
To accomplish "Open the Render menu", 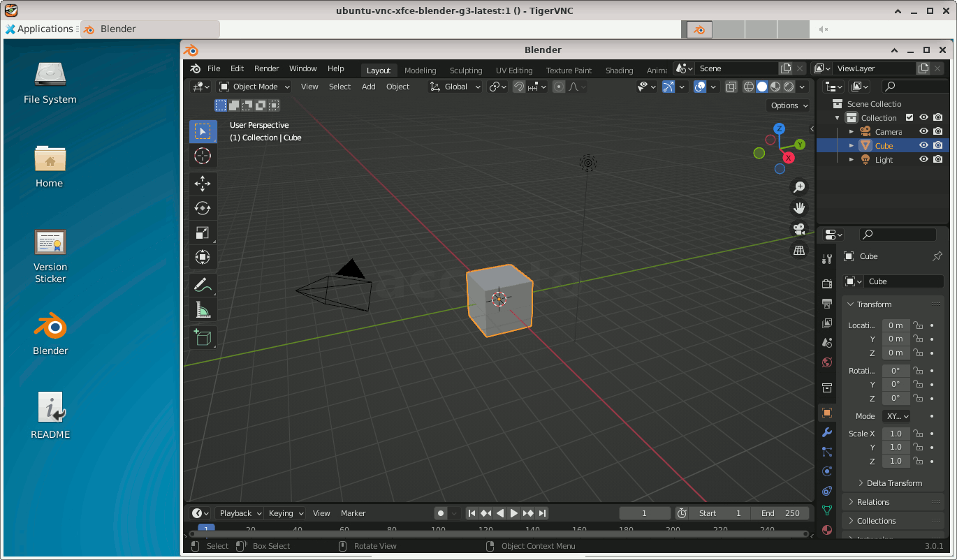I will (x=266, y=68).
